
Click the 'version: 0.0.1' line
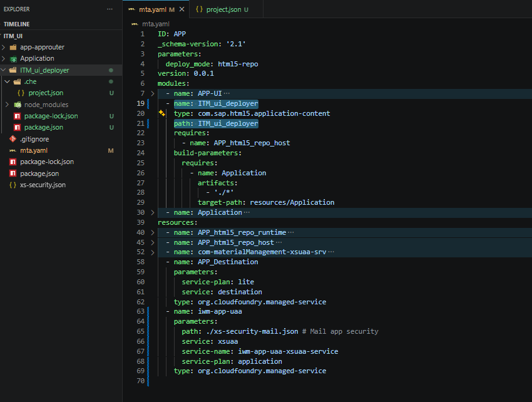point(186,73)
